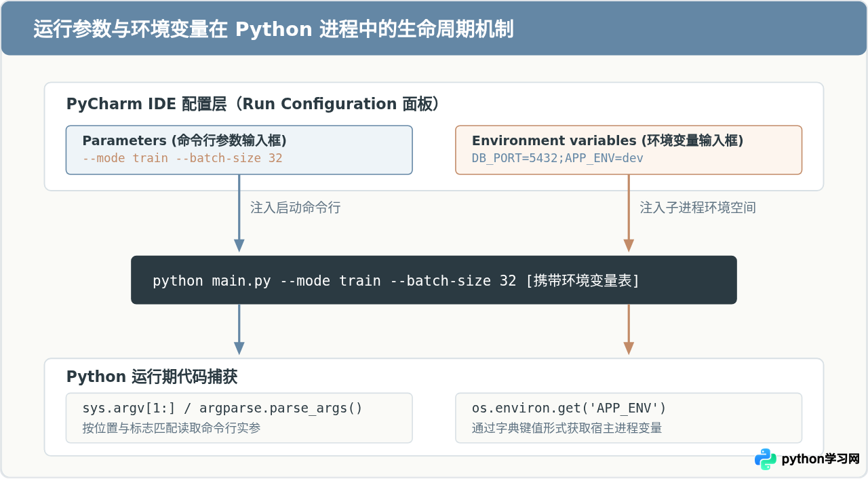This screenshot has height=479, width=868.
Task: Select the --mode train --batch-size 32 parameter value
Action: [x=182, y=158]
